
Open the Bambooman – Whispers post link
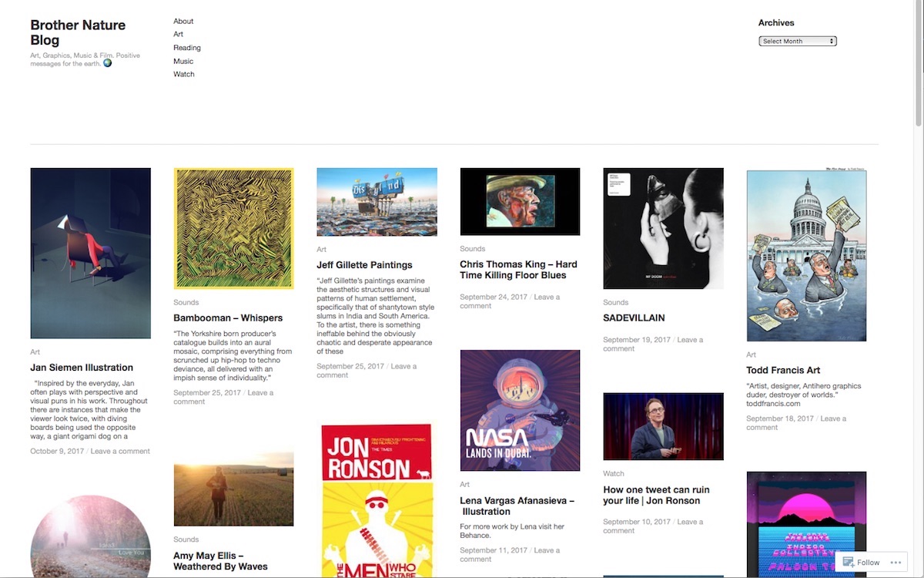(228, 318)
